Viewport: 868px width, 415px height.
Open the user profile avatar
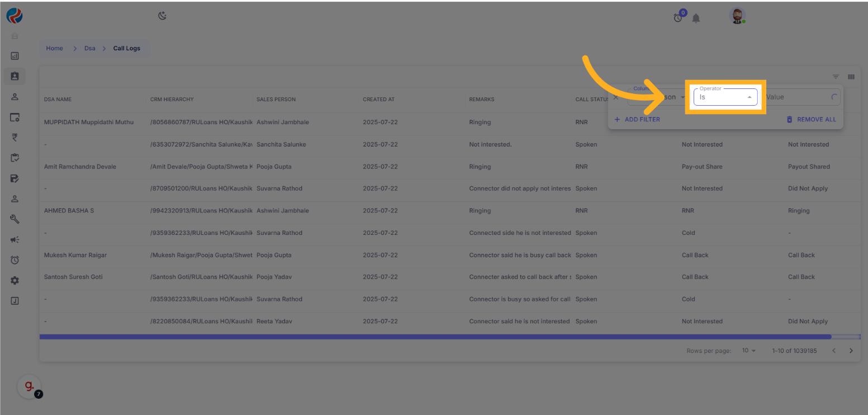pyautogui.click(x=738, y=16)
